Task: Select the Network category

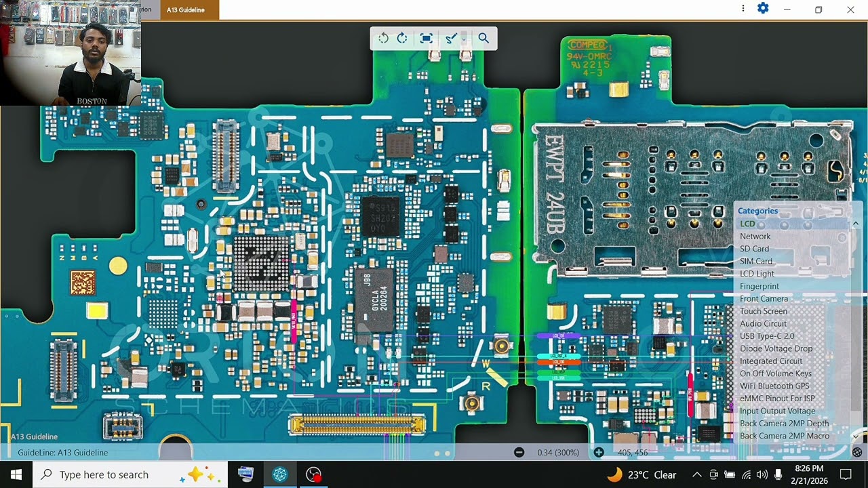Action: point(755,237)
